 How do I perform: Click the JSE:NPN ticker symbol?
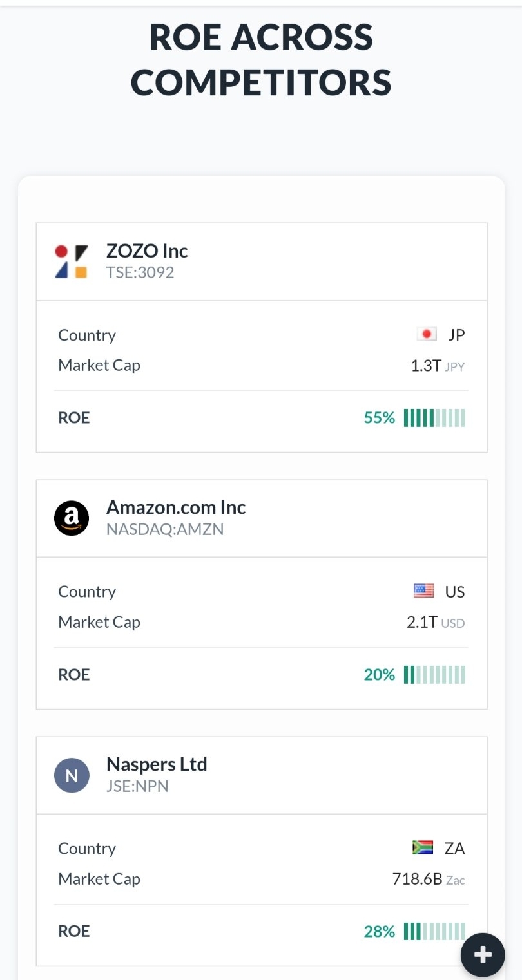coord(137,786)
